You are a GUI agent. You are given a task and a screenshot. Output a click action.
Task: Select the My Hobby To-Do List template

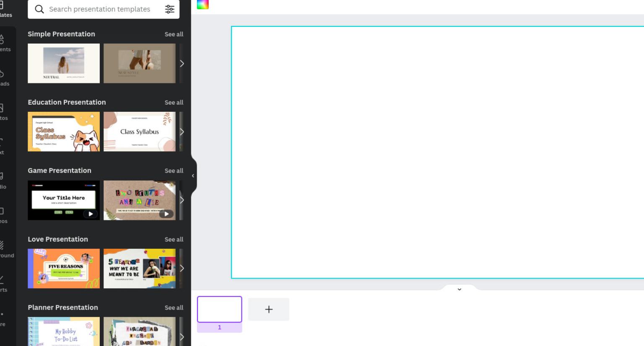(x=64, y=331)
